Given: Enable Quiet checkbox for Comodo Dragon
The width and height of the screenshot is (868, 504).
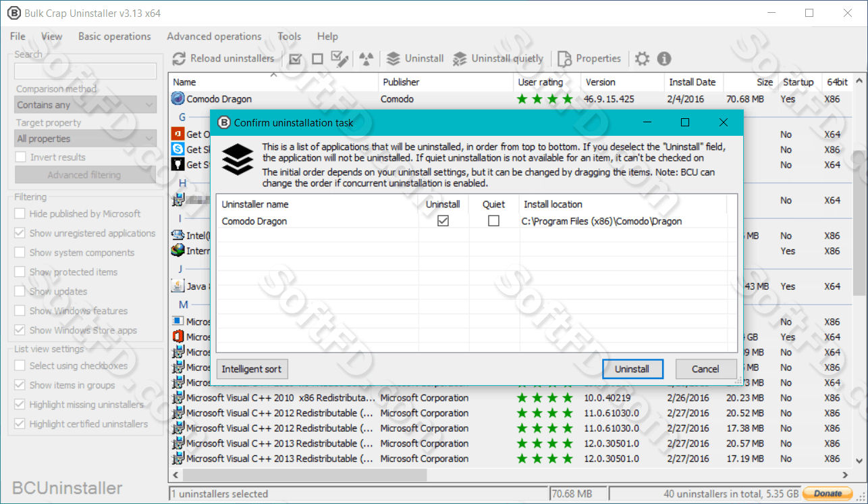Looking at the screenshot, I should click(493, 221).
